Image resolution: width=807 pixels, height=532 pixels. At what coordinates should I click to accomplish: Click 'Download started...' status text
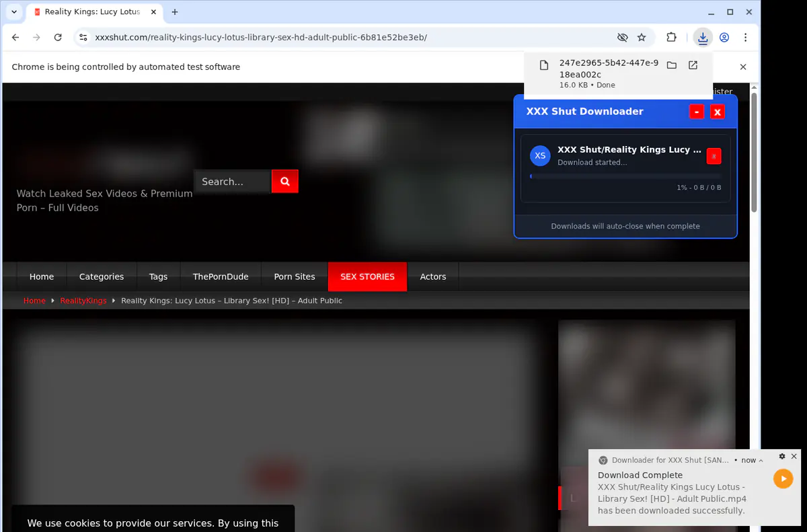click(x=592, y=162)
